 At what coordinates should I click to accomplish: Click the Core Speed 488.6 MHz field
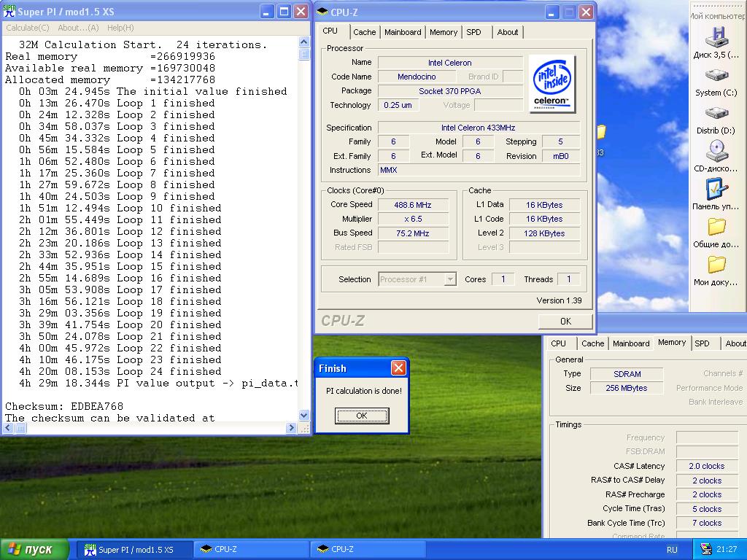click(413, 205)
